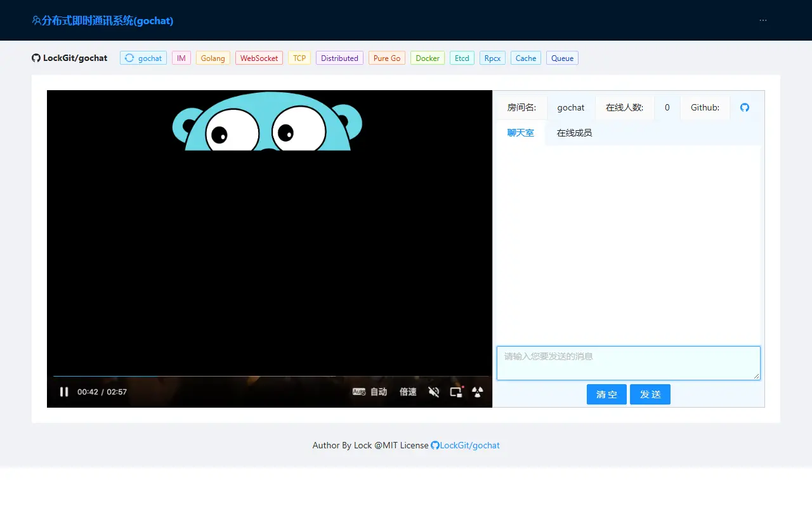Click the Queue tag
Viewport: 812px width, 508px height.
[562, 58]
